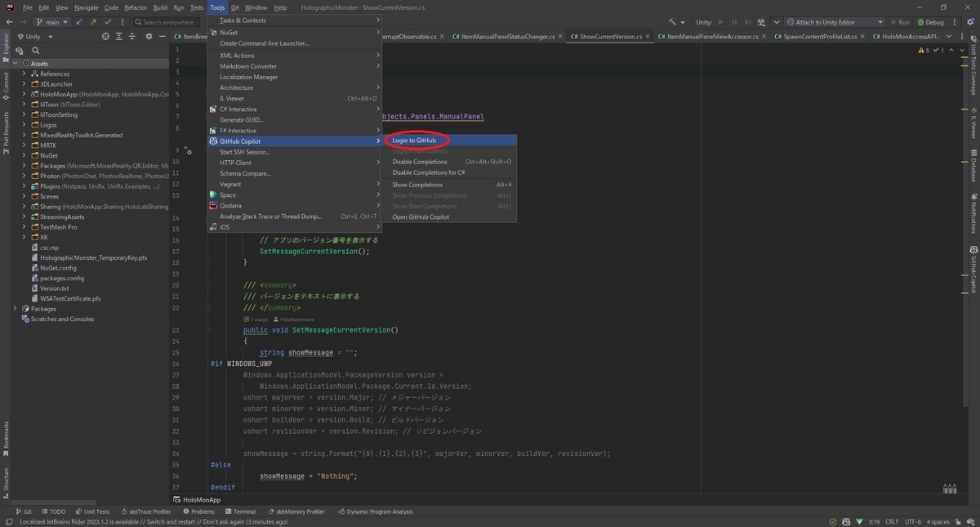Click Unity Play button in toolbar

point(723,22)
